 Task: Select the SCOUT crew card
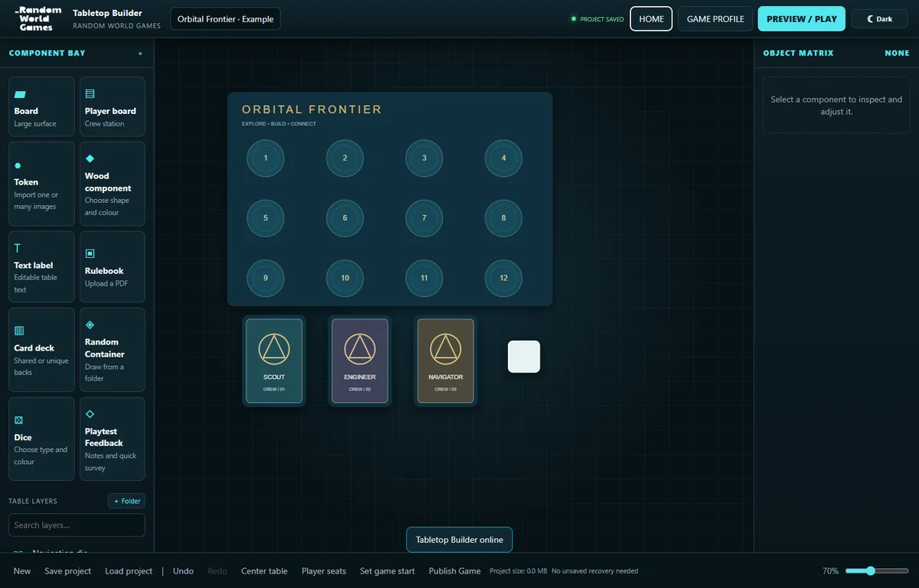point(274,361)
